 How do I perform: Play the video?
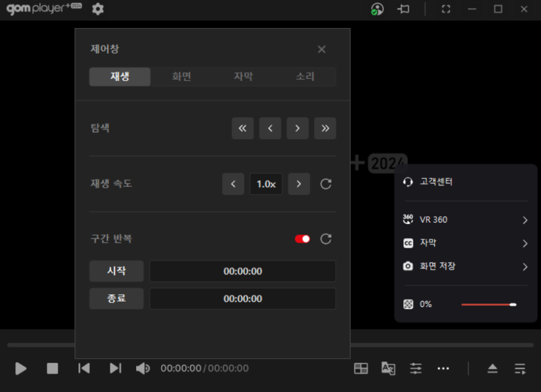pos(21,368)
